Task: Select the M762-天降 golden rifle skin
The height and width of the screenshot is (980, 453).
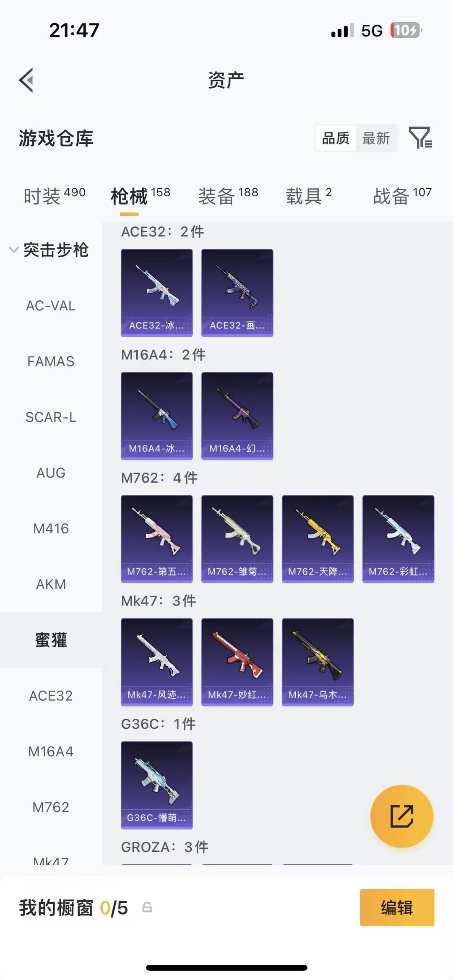Action: (x=318, y=539)
